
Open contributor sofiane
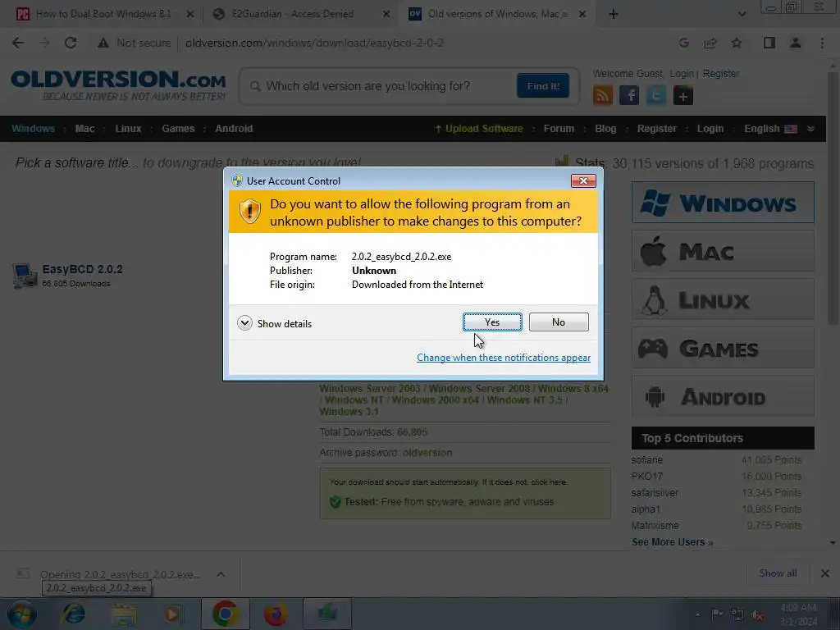coord(646,460)
